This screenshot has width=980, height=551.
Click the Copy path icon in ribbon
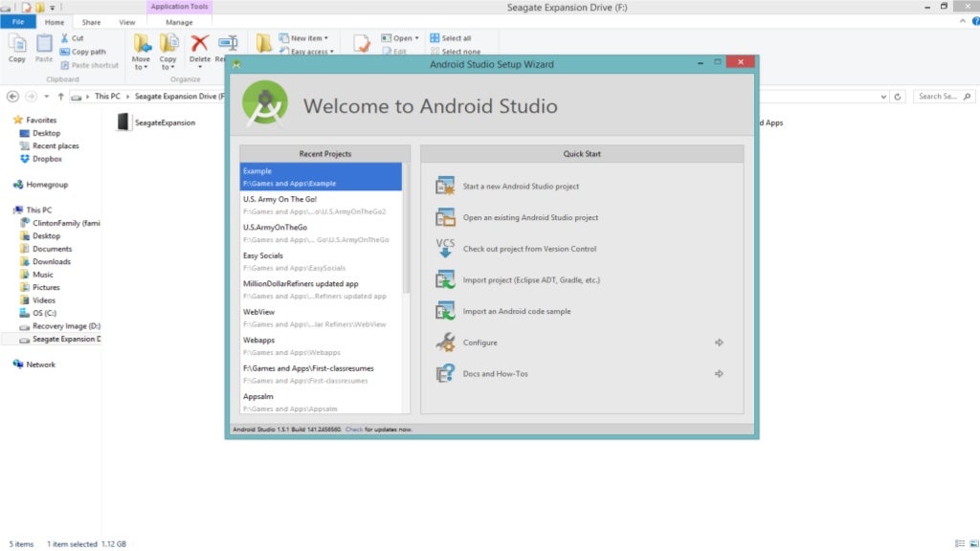64,52
